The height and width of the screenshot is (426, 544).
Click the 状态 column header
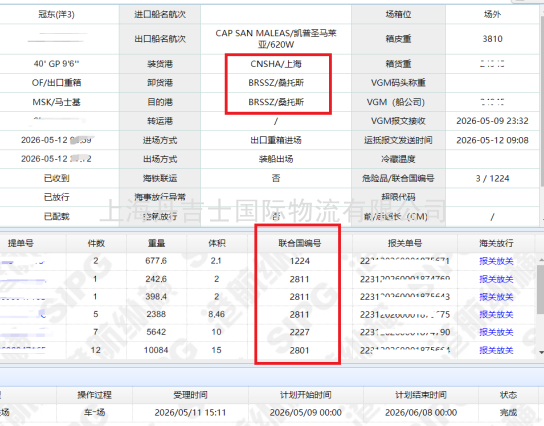tap(508, 395)
